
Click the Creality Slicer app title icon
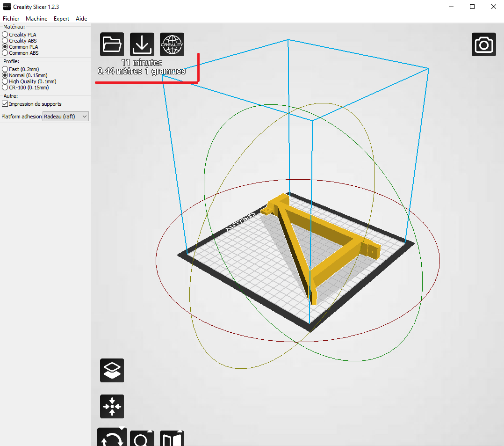[x=7, y=7]
